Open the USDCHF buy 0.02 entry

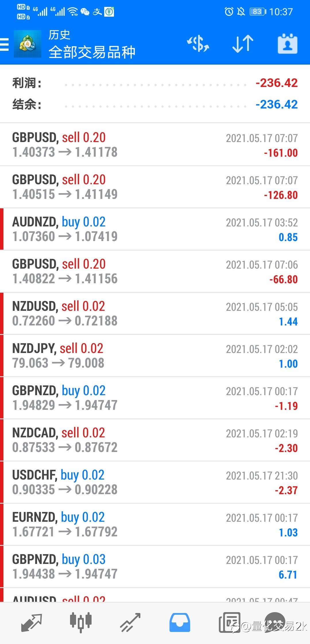click(x=155, y=482)
